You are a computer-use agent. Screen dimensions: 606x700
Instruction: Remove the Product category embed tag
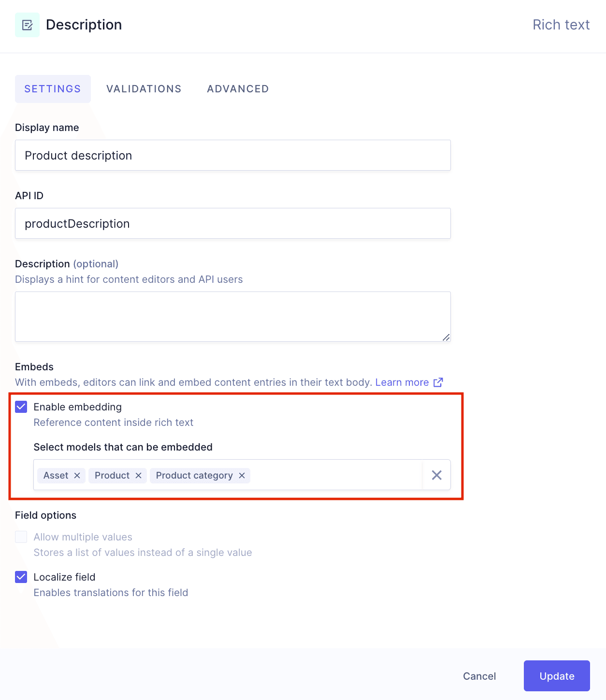pos(242,475)
